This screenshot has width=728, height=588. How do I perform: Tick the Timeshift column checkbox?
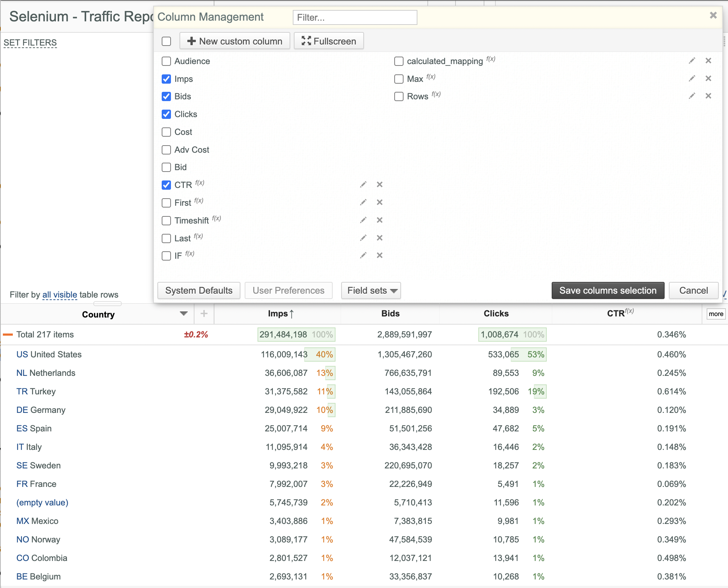coord(166,221)
